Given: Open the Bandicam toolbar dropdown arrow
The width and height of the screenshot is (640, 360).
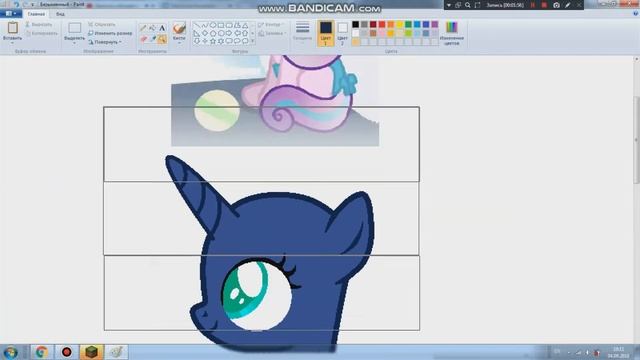Looking at the screenshot, I should [449, 5].
